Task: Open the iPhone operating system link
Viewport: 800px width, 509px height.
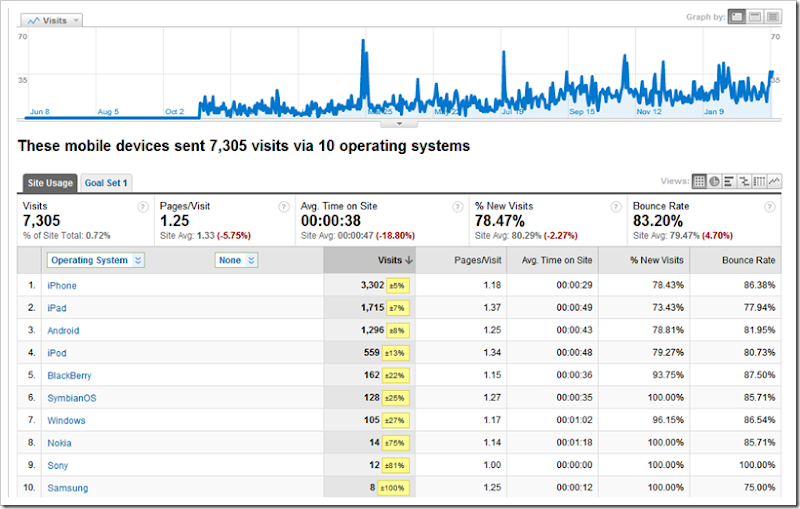Action: click(61, 286)
